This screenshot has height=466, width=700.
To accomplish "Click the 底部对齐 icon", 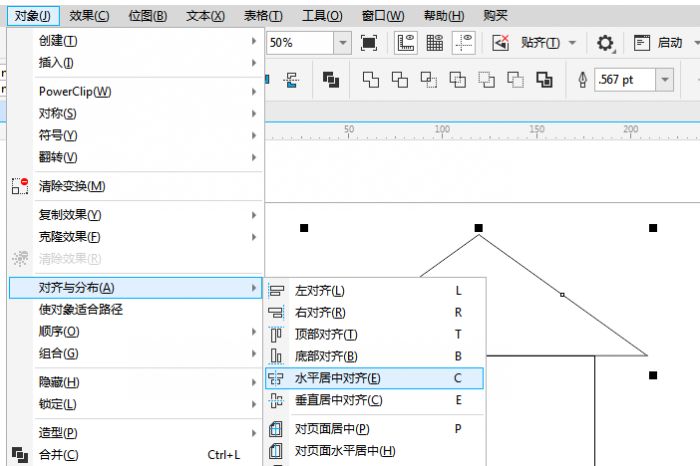I will click(276, 356).
